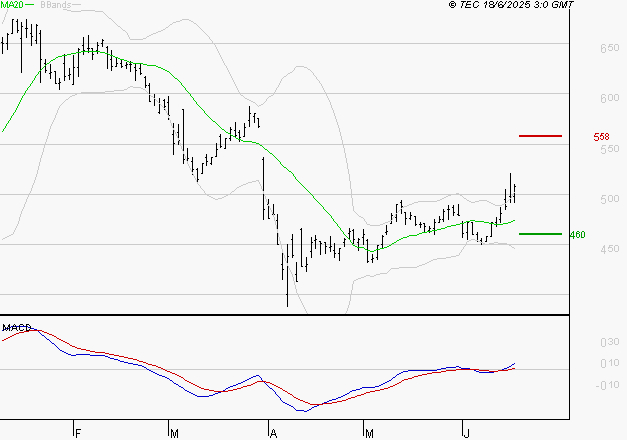Click the 650 price axis label
This screenshot has width=627, height=440.
coord(610,48)
